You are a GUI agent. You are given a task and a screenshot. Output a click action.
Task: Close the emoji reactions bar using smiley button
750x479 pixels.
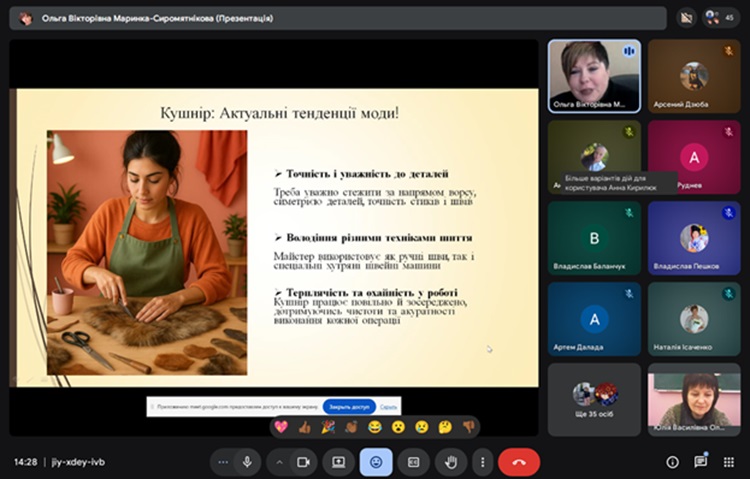pos(376,462)
